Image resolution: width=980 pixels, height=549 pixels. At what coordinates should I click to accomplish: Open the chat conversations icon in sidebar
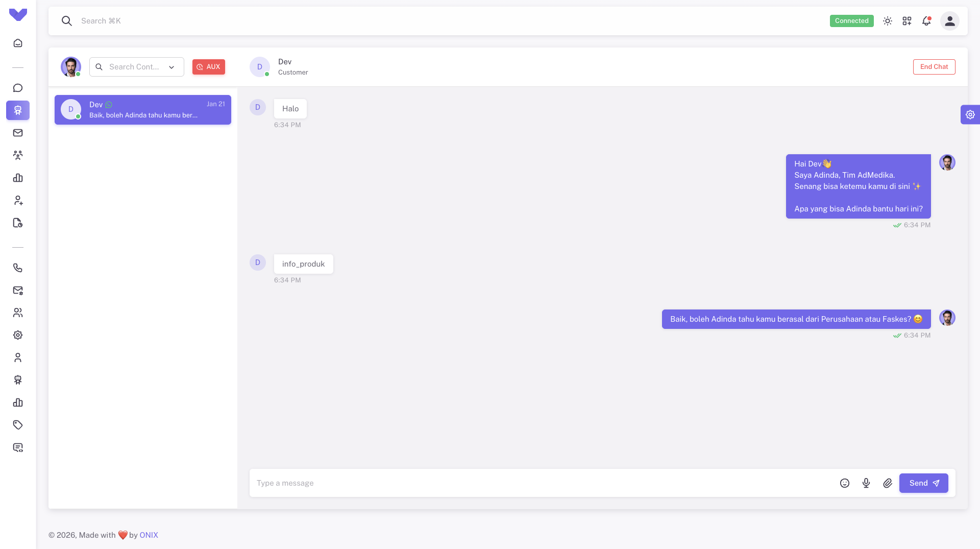[18, 88]
